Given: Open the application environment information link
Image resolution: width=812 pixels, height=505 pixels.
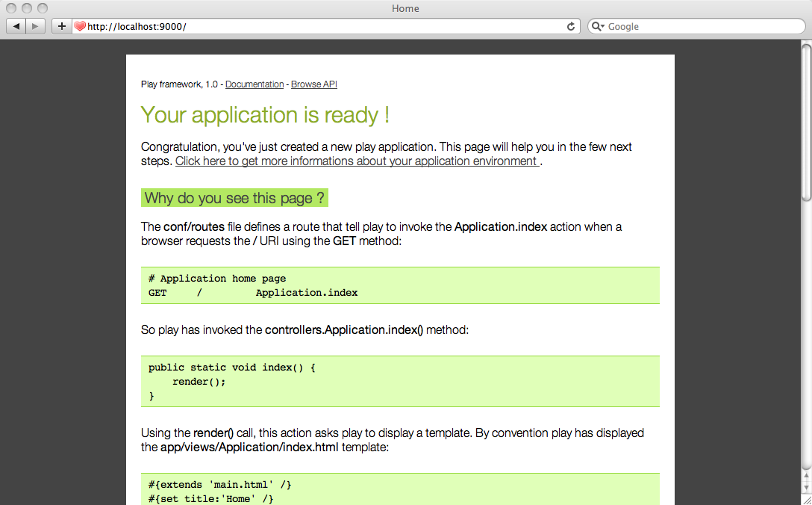Looking at the screenshot, I should (x=357, y=161).
